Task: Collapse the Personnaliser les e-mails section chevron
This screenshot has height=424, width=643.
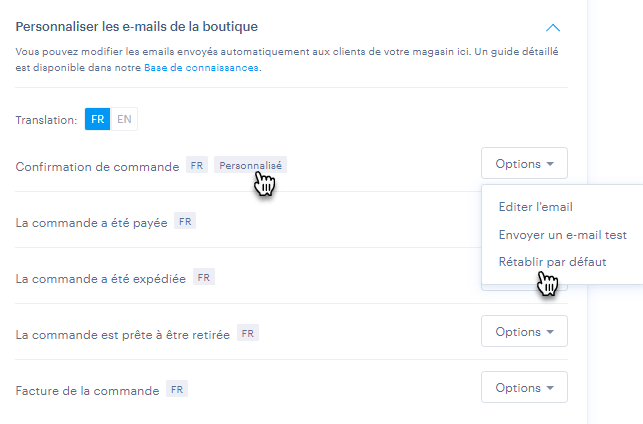Action: [x=553, y=28]
